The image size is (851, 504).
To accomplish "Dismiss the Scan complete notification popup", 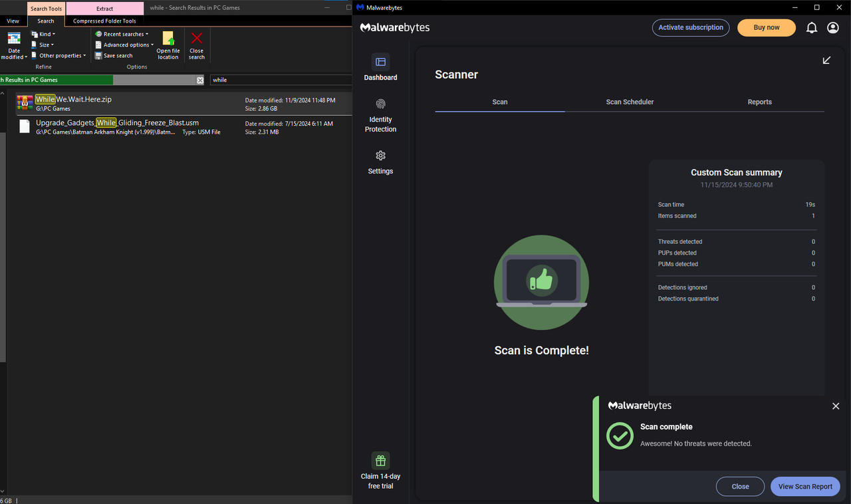I will pos(836,406).
